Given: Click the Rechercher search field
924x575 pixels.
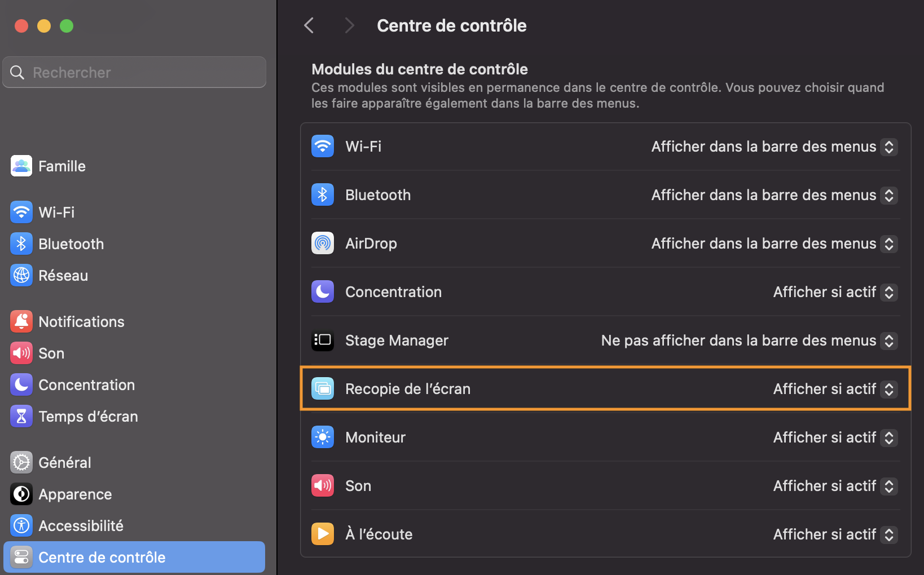Looking at the screenshot, I should pyautogui.click(x=141, y=73).
